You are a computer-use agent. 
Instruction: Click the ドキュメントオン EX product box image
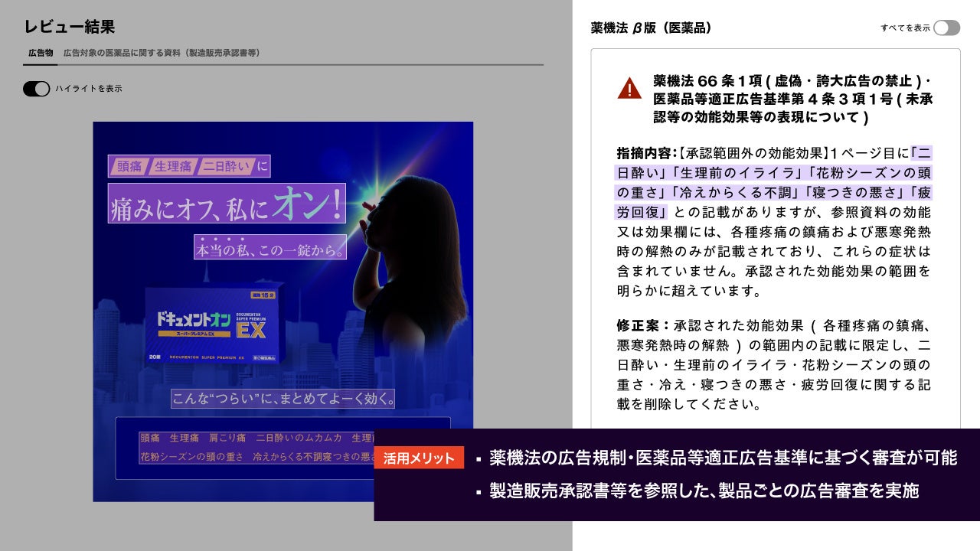pyautogui.click(x=215, y=325)
